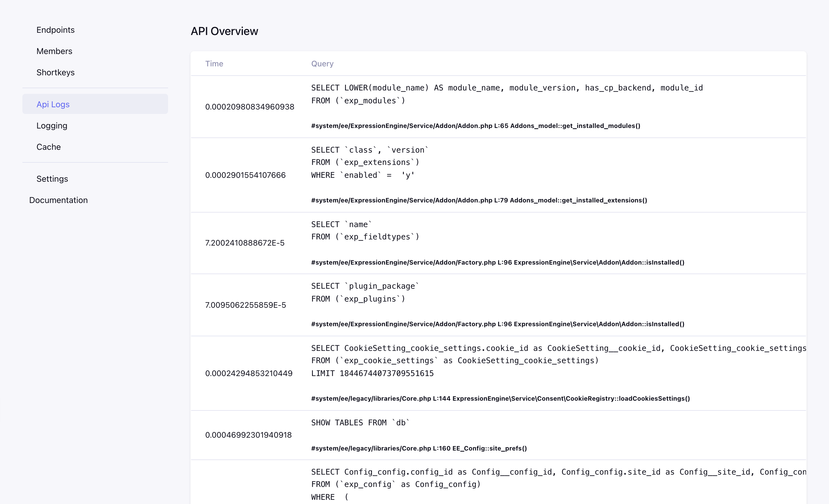Click the FROM (`exp_fieldtypes`) line
This screenshot has height=504, width=829.
pos(365,237)
